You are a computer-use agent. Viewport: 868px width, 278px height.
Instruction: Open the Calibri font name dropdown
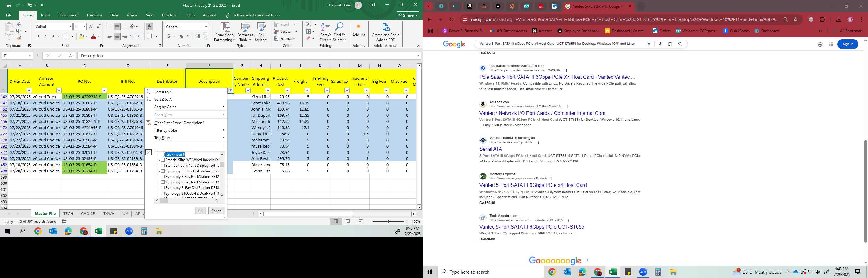pyautogui.click(x=70, y=27)
